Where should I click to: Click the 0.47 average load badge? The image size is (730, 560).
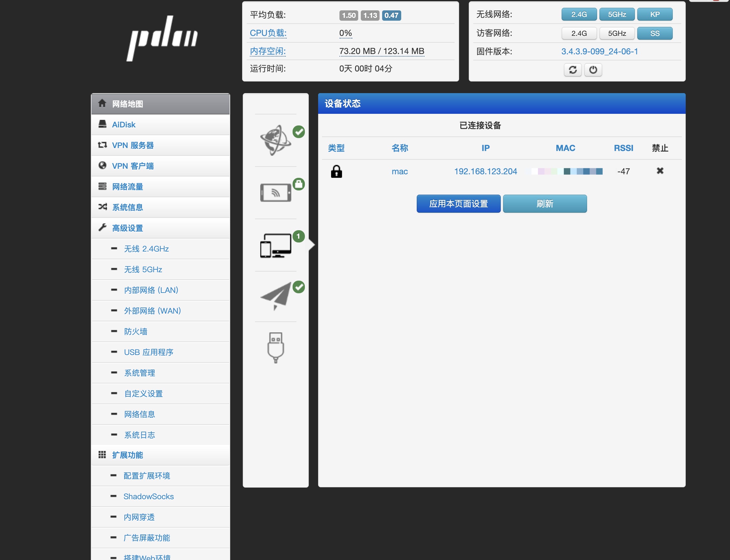click(x=391, y=15)
